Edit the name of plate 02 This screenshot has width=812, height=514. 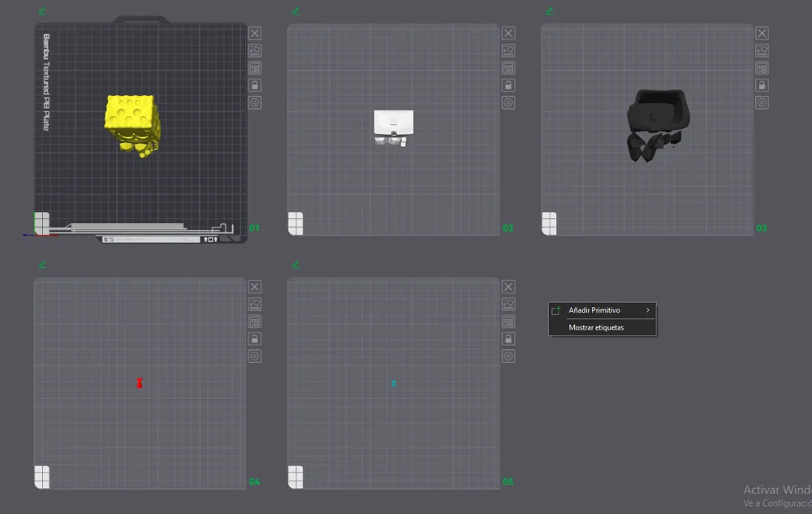(x=296, y=11)
